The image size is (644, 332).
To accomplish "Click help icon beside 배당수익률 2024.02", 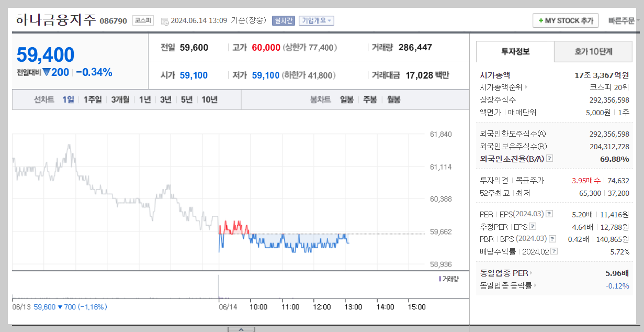I will (x=554, y=252).
